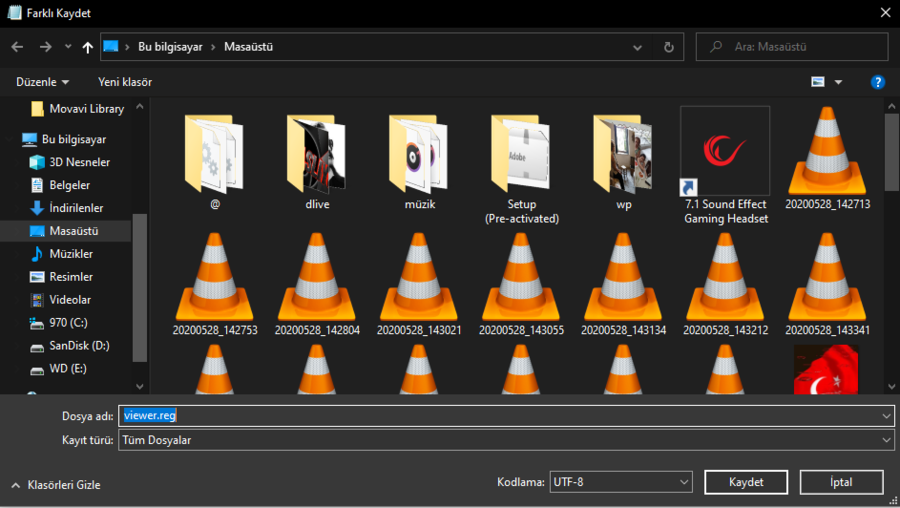Open Resimler in the sidebar

coord(61,277)
